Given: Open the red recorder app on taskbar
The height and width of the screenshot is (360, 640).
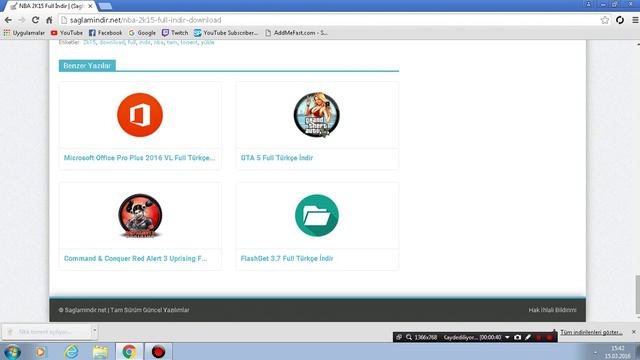Looking at the screenshot, I should [x=158, y=351].
